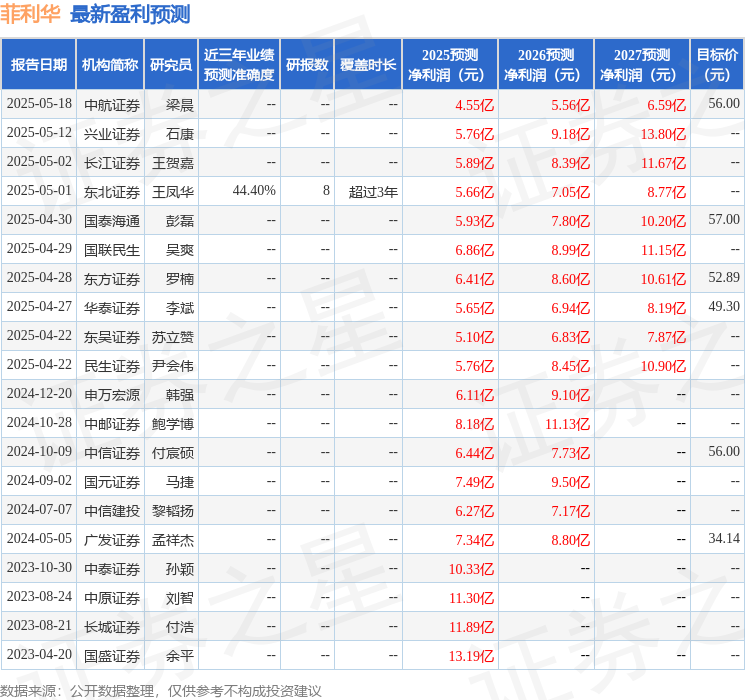Click the 研报数 column header
Screen dimensions: 745x700
pyautogui.click(x=307, y=65)
